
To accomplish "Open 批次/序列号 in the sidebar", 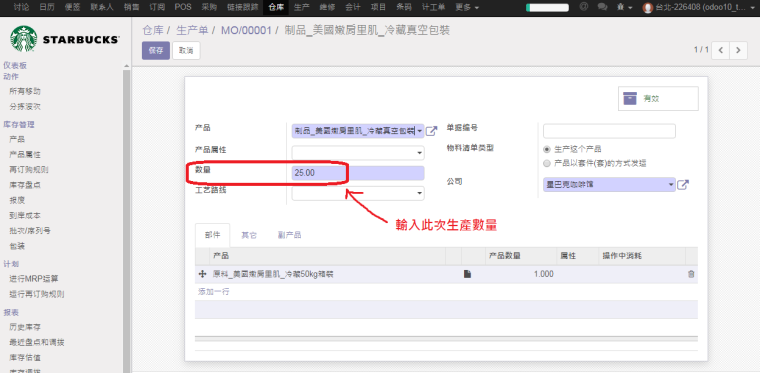I will (30, 231).
